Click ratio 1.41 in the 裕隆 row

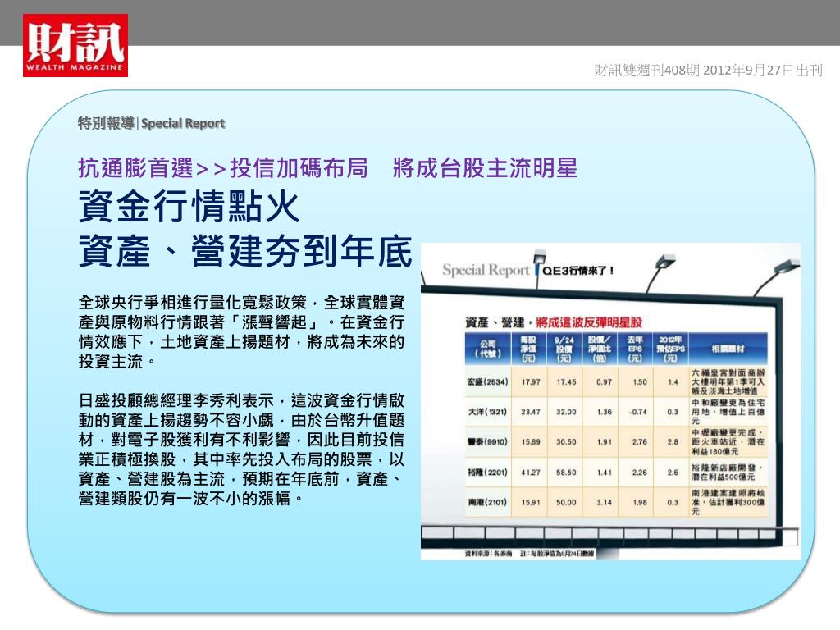(605, 472)
